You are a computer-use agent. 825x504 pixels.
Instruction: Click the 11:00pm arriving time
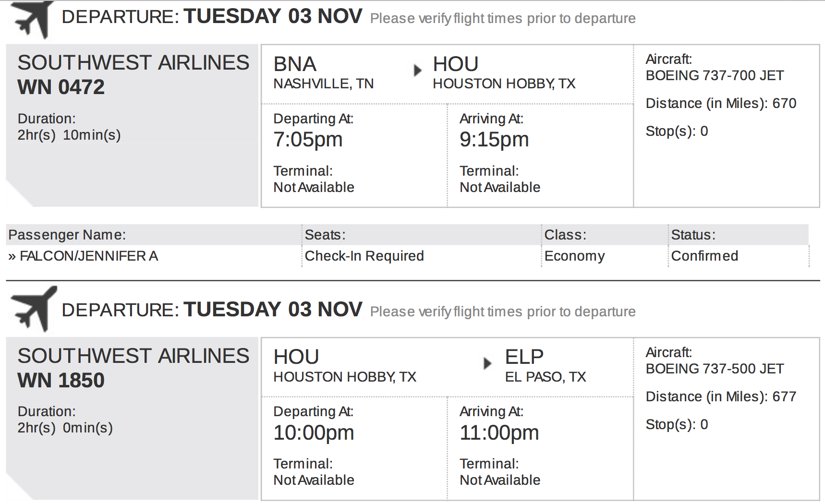click(499, 433)
